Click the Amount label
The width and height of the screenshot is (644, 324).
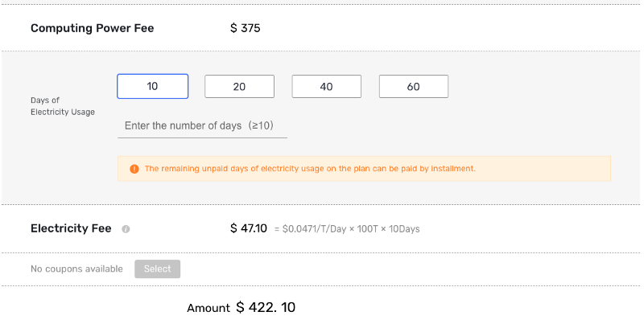click(208, 308)
